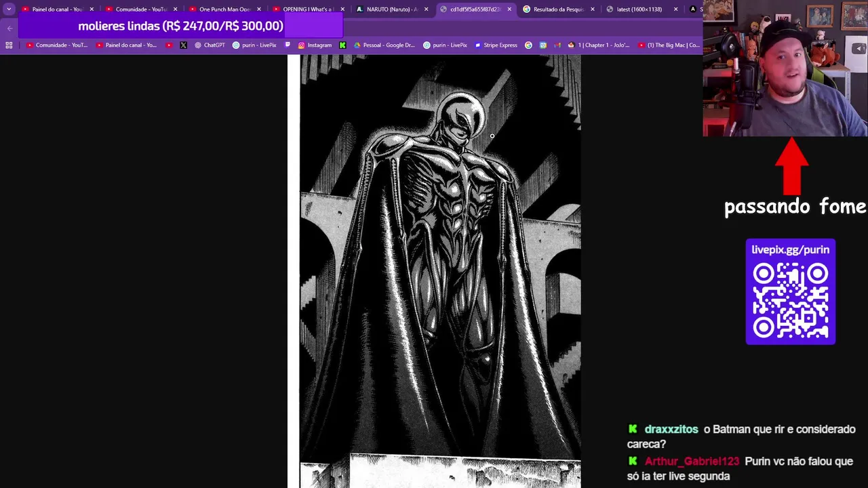Open the unlabeled YouTube bookmark icon
The width and height of the screenshot is (868, 488).
tap(169, 45)
